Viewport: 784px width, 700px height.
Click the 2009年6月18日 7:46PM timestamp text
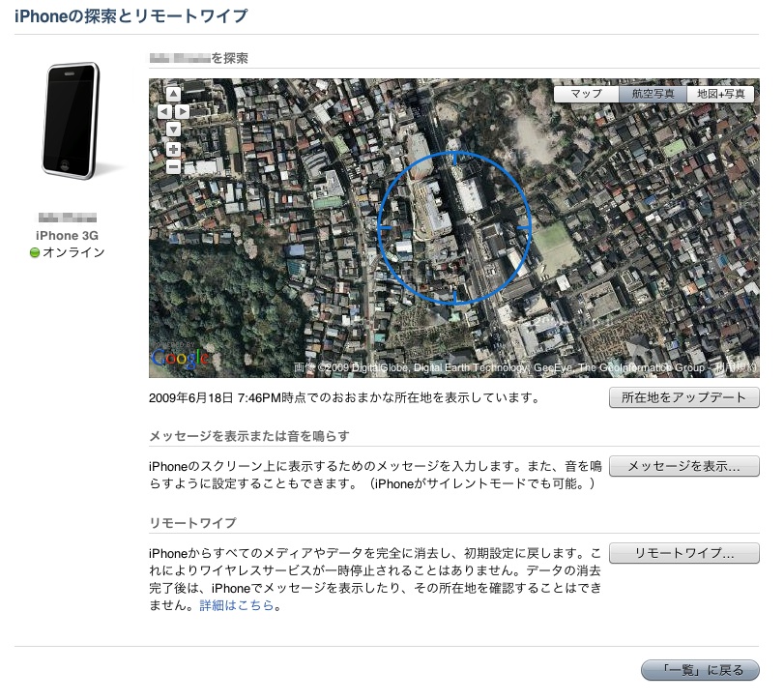pos(215,398)
